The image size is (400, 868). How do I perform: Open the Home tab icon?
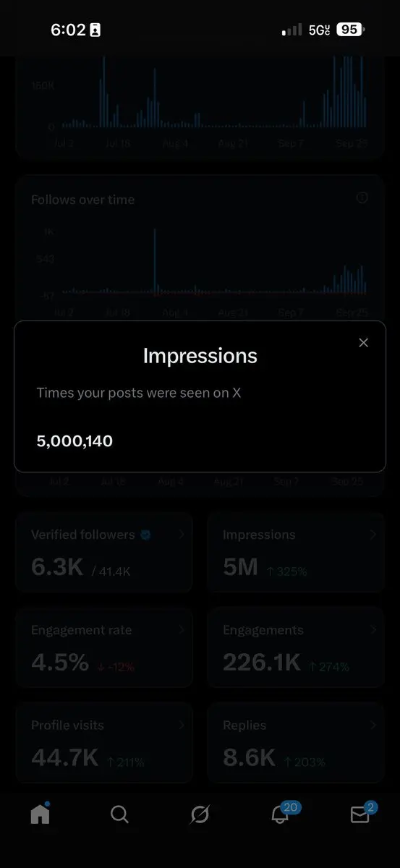click(x=40, y=814)
